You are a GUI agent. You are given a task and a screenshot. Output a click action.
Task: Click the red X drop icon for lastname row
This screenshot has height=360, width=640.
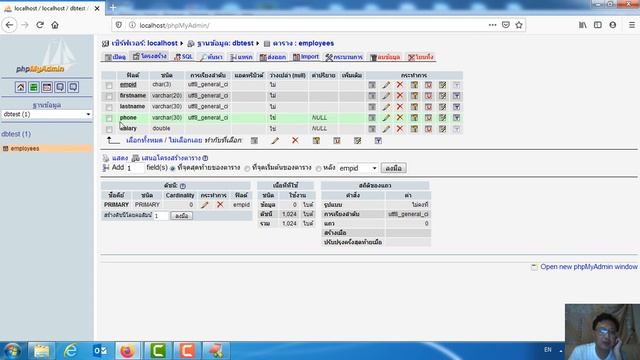coord(400,107)
